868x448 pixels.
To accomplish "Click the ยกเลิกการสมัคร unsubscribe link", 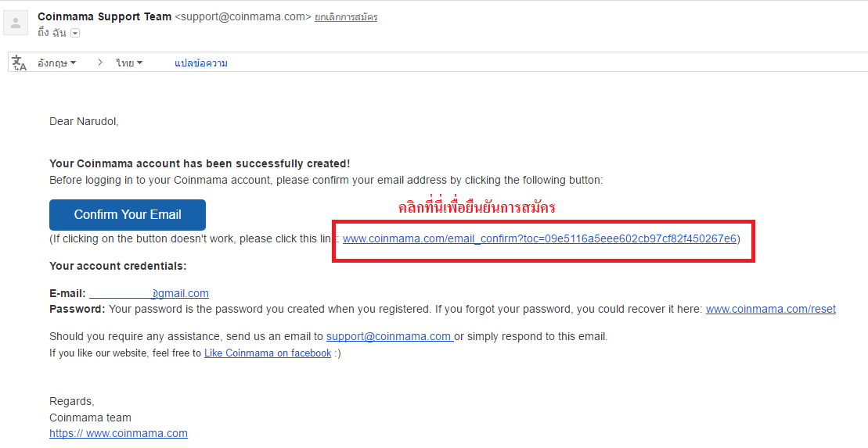I will 346,17.
